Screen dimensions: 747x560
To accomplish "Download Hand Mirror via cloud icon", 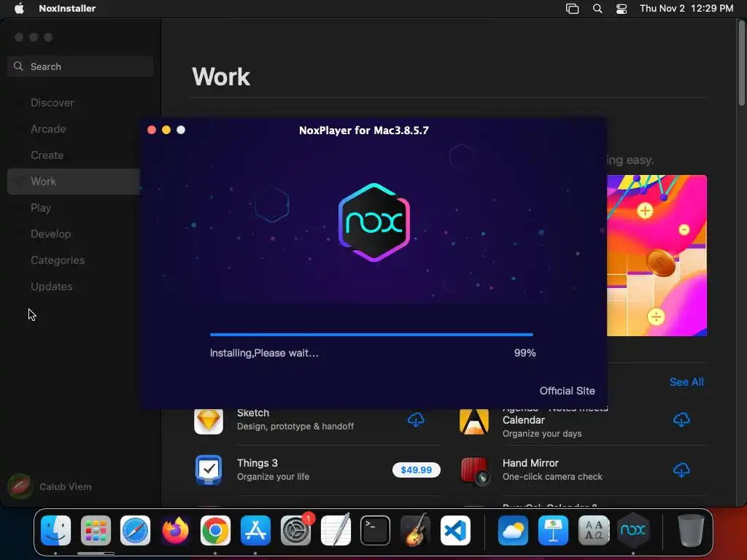I will point(681,470).
